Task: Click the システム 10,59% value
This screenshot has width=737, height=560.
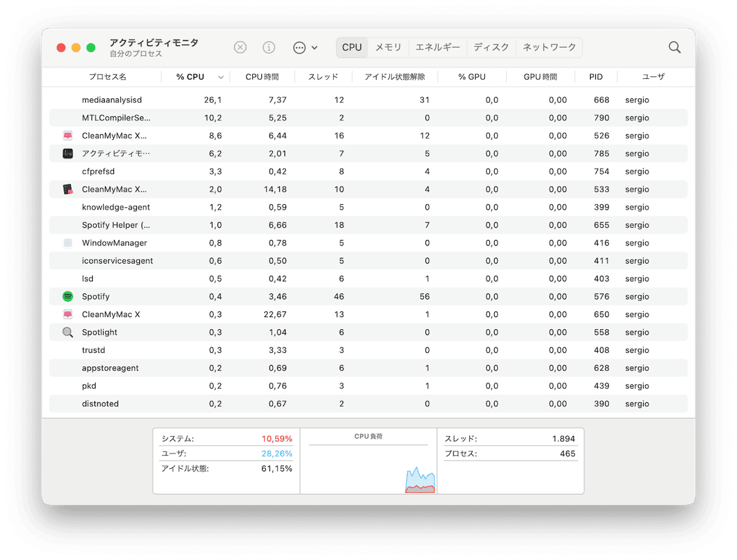Action: click(277, 438)
